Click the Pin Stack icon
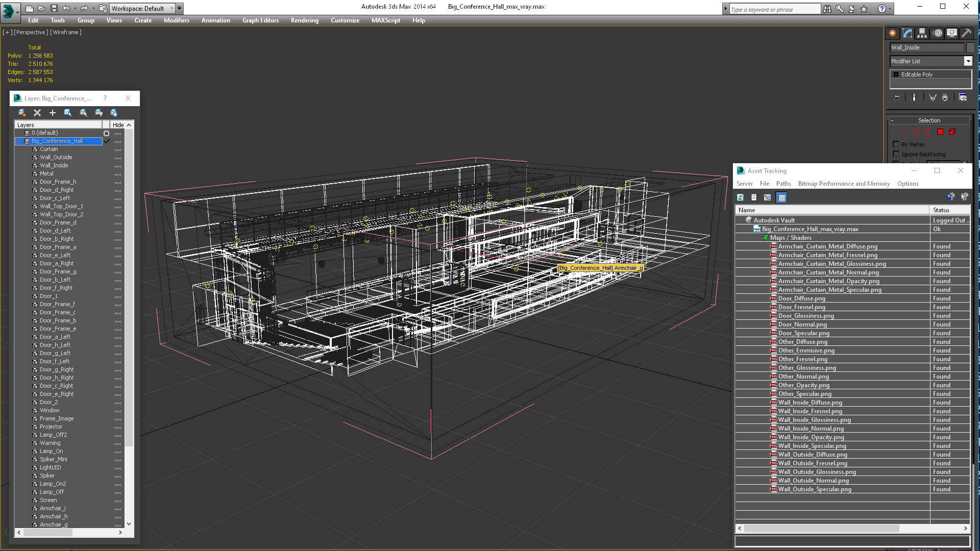Image resolution: width=980 pixels, height=551 pixels. (x=896, y=97)
